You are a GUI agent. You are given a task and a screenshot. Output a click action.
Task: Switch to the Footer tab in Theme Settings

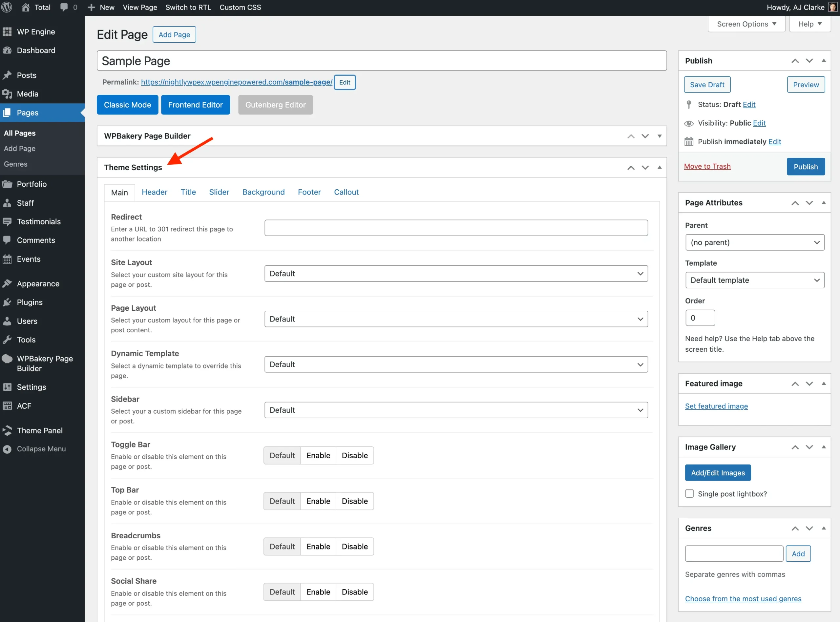(309, 192)
